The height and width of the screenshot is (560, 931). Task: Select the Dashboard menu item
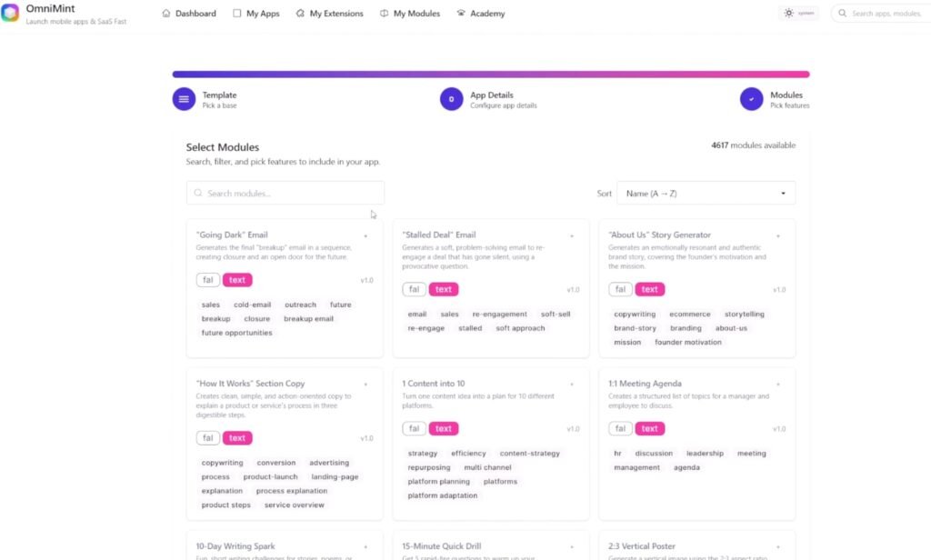click(x=189, y=13)
